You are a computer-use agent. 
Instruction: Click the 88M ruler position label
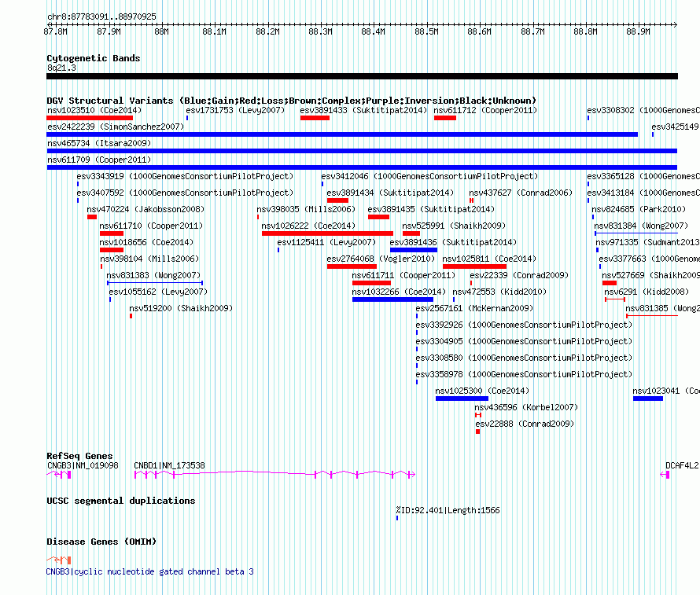tap(161, 31)
